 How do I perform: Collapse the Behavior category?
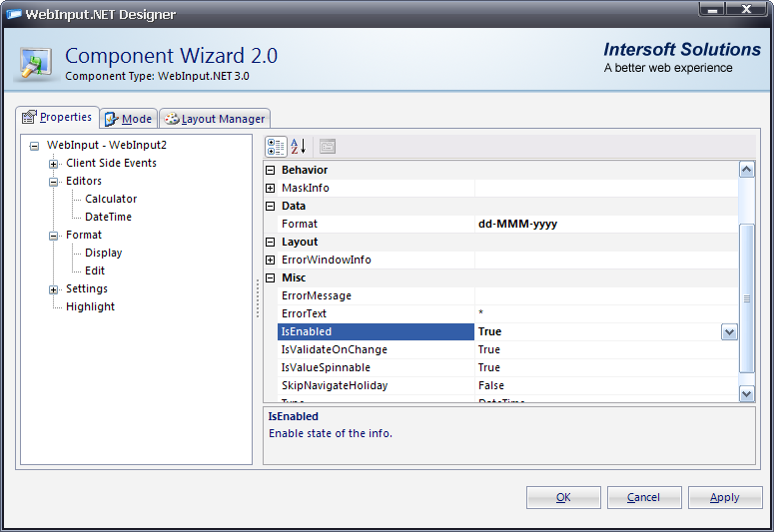(x=270, y=170)
